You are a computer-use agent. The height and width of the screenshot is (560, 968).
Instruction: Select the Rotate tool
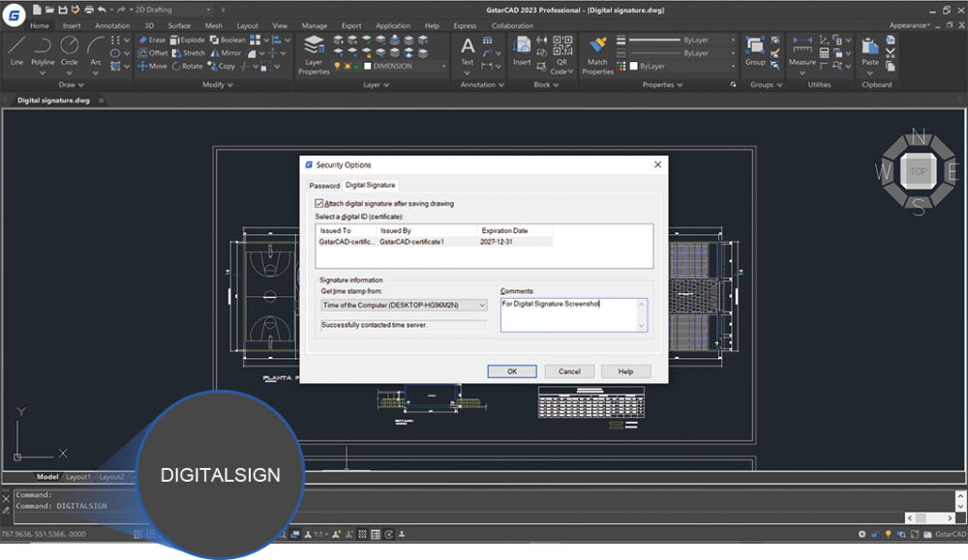[187, 66]
